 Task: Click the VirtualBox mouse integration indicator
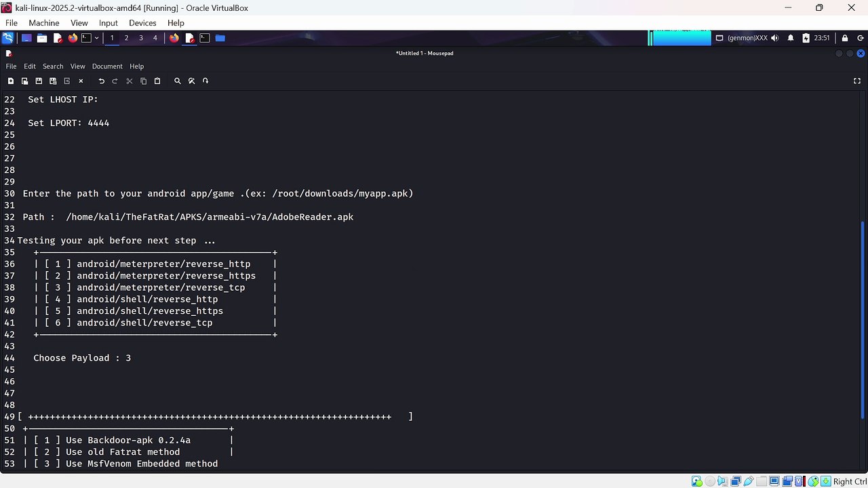(813, 481)
